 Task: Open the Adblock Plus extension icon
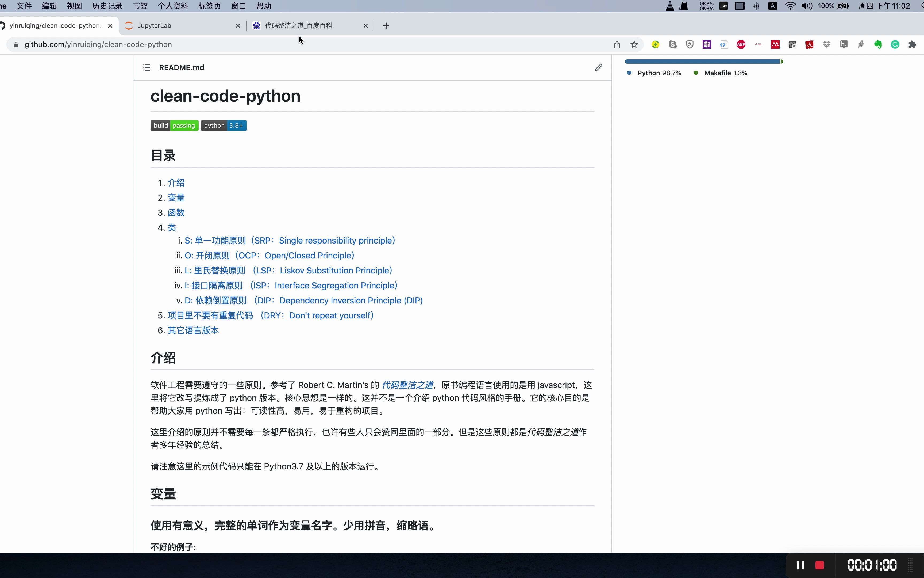coord(741,45)
